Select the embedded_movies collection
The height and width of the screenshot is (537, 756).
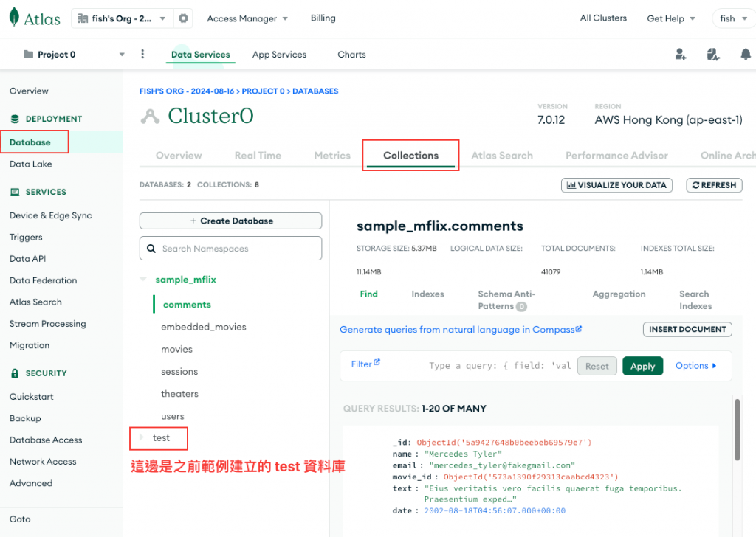(x=204, y=327)
